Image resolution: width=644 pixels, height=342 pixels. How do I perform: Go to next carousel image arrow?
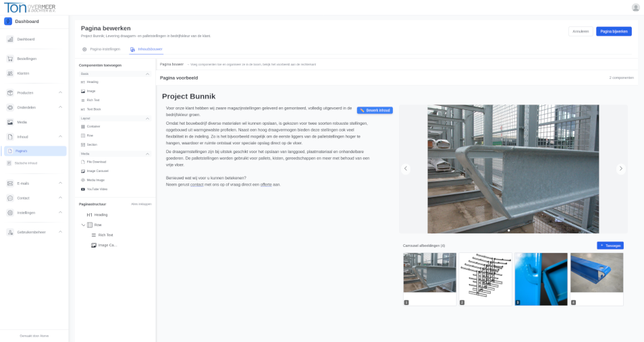pos(620,169)
